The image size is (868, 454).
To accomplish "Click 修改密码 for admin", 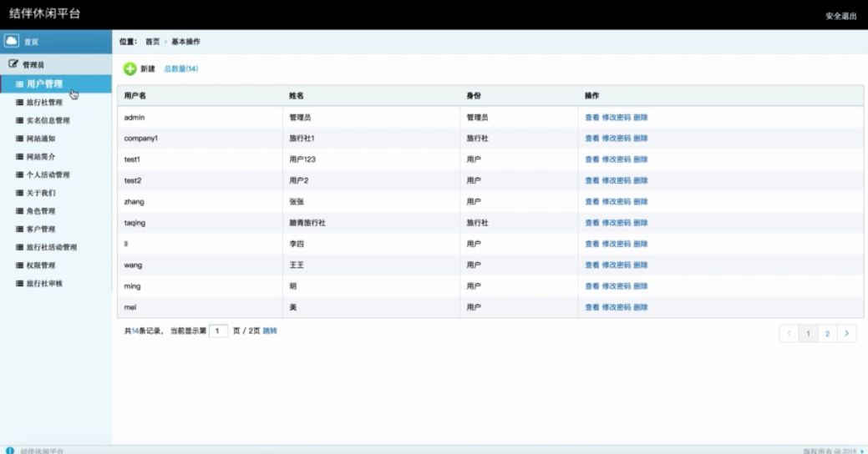I will 617,117.
